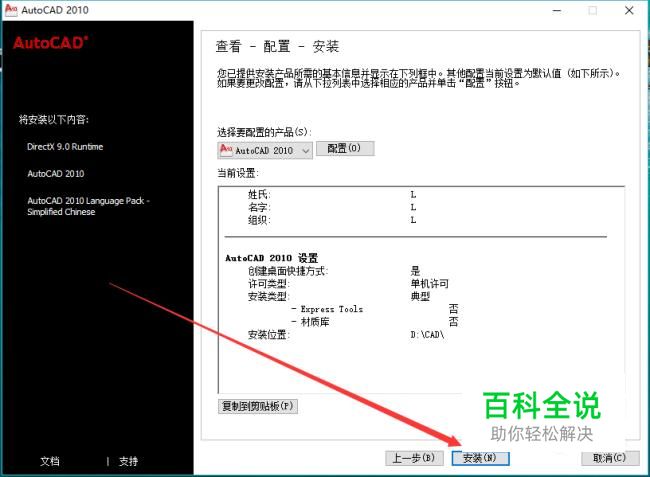Click the 组织 row in settings
Viewport: 650px width, 477px height.
(332, 220)
